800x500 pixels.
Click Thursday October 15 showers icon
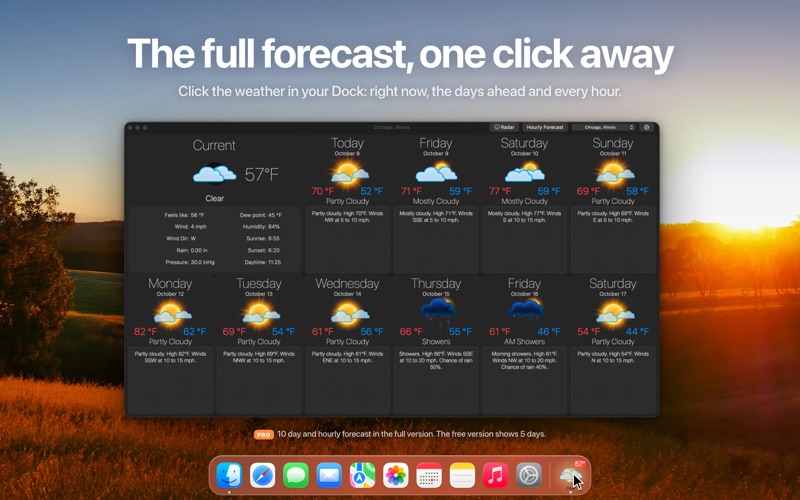click(x=437, y=313)
